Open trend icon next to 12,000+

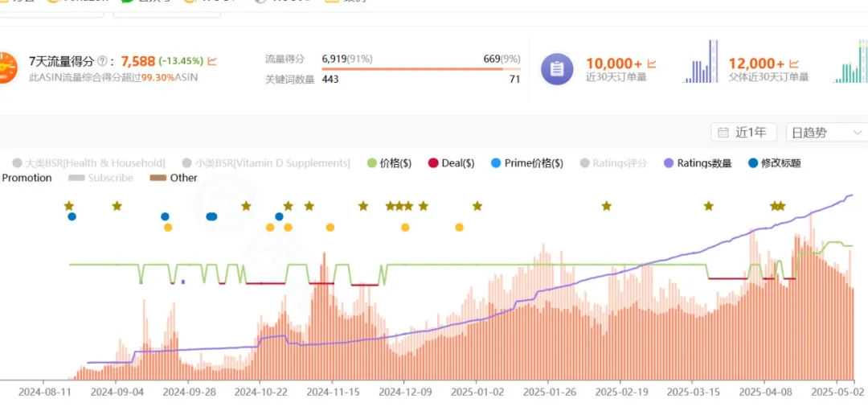[794, 64]
